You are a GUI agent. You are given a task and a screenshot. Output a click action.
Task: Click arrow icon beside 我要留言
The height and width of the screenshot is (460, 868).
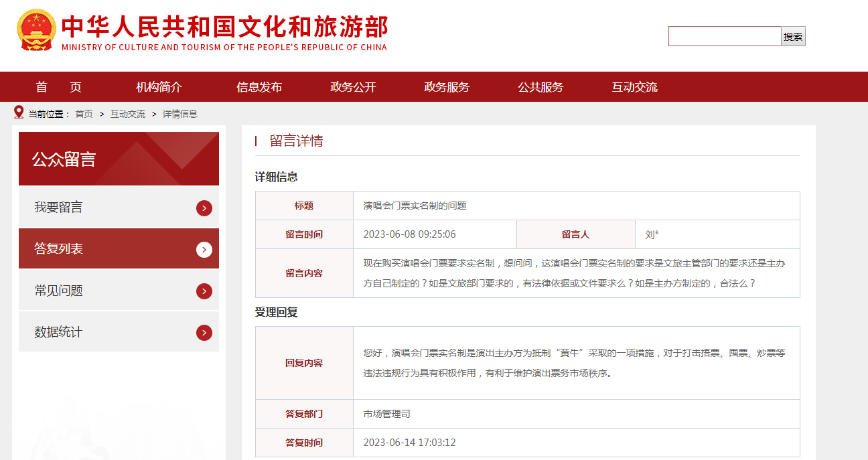tap(204, 208)
